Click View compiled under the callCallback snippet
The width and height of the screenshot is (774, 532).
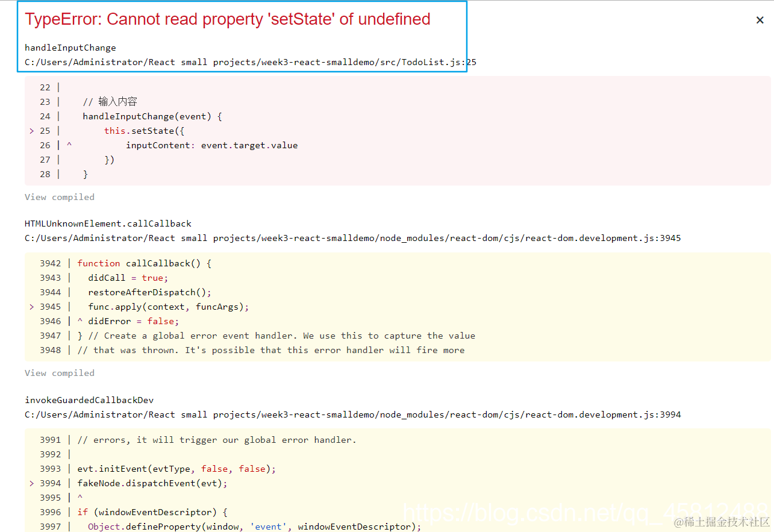coord(60,373)
